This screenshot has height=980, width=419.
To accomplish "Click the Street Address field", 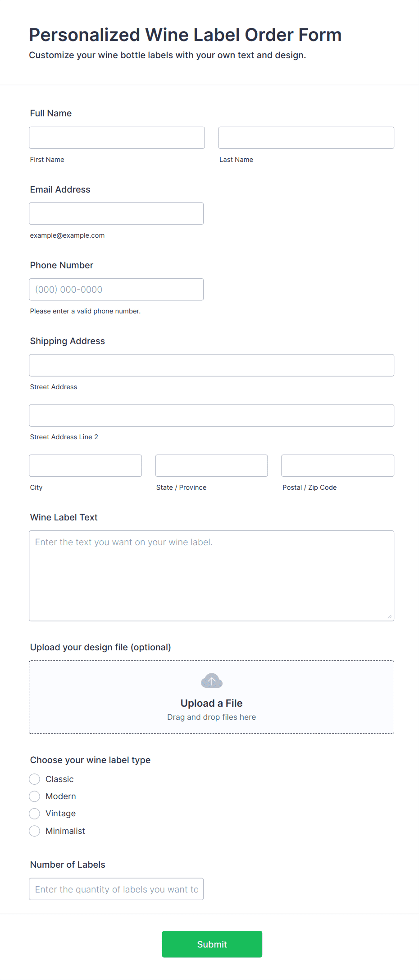I will pos(211,365).
